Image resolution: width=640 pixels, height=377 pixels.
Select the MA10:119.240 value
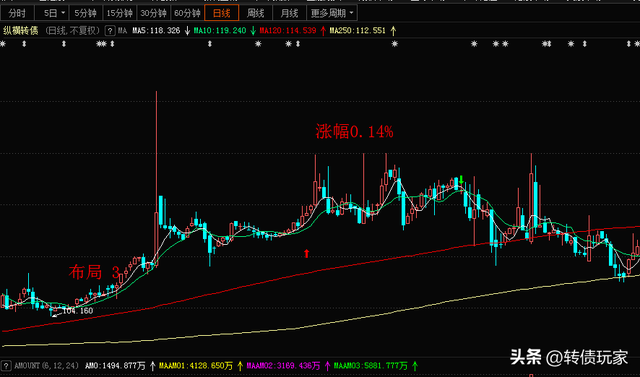point(220,31)
